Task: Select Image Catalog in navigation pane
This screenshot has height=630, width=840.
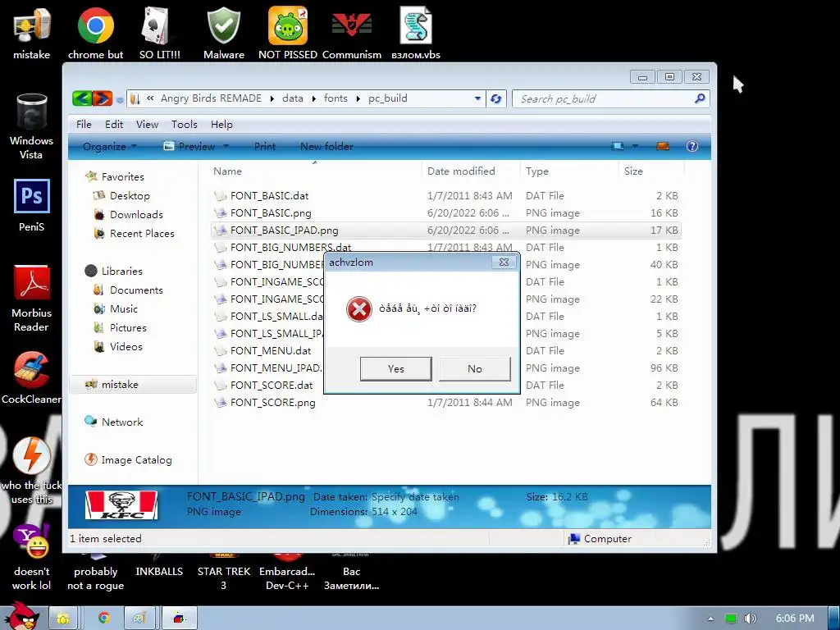Action: 136,459
